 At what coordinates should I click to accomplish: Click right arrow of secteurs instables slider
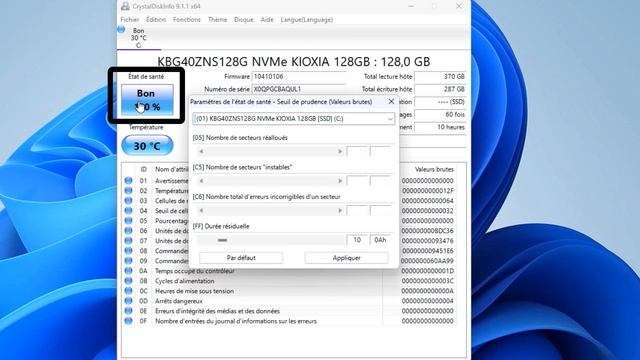340,181
